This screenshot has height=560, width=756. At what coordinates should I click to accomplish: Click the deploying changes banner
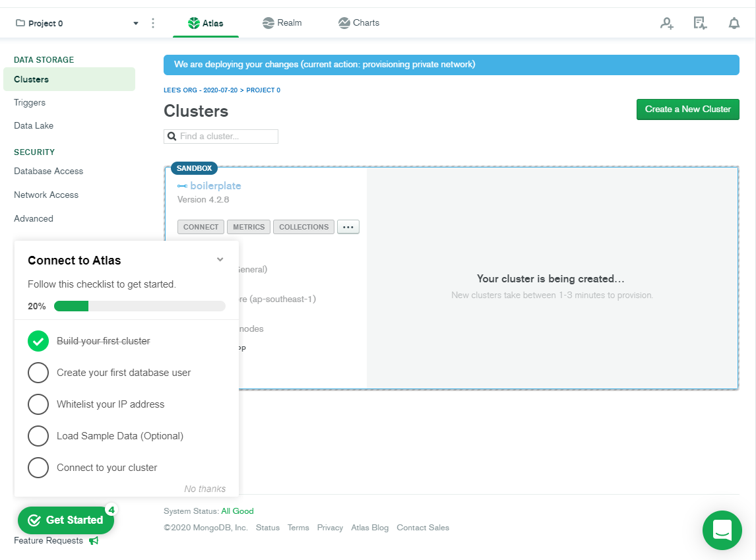[451, 65]
